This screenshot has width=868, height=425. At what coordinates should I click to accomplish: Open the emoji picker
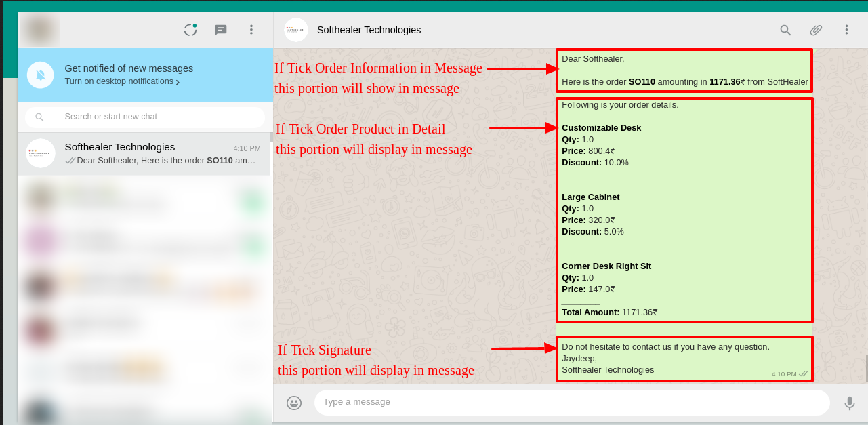coord(294,403)
